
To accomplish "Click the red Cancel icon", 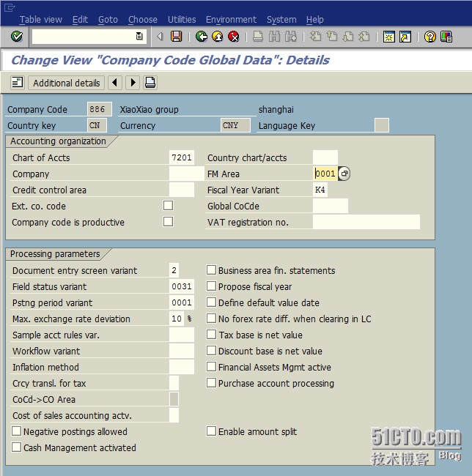I will point(234,37).
